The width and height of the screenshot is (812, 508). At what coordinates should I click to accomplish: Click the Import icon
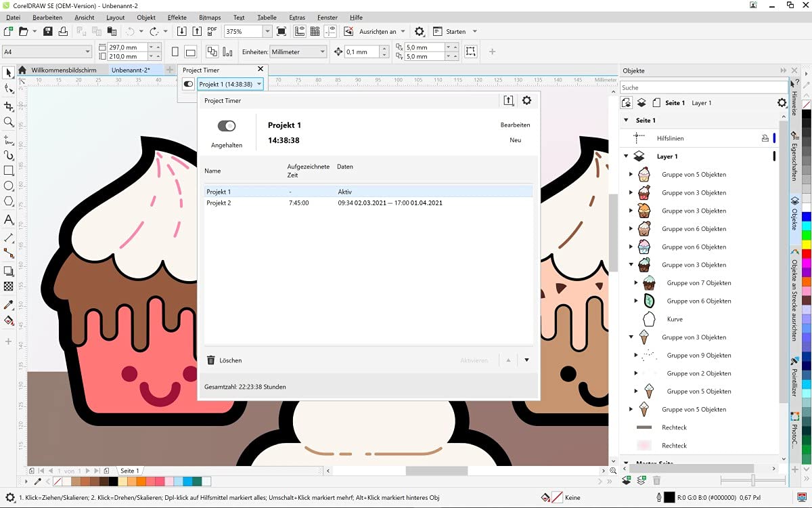pos(181,31)
